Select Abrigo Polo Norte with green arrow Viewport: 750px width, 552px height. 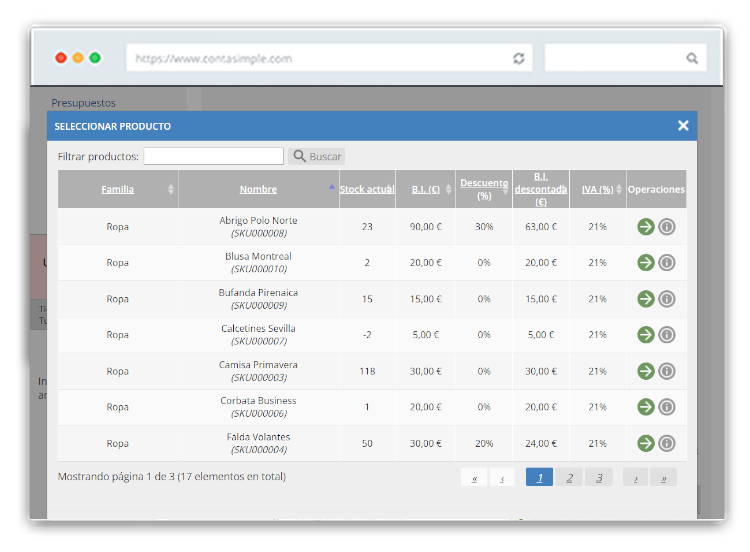click(646, 227)
